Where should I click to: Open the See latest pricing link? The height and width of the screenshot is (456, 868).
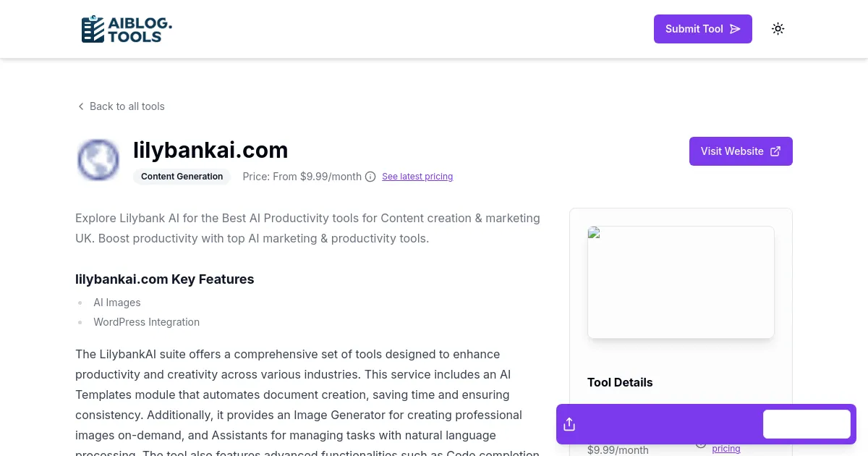[x=417, y=177]
